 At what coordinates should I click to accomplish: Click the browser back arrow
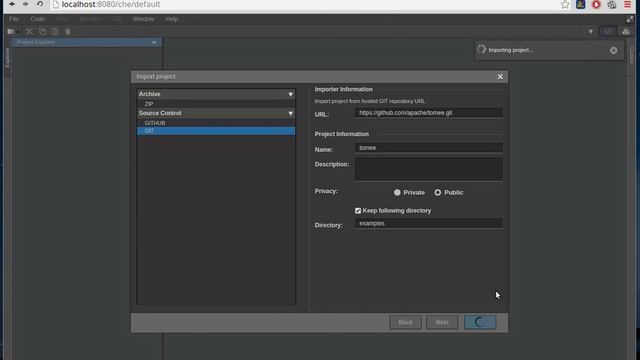pyautogui.click(x=12, y=4)
